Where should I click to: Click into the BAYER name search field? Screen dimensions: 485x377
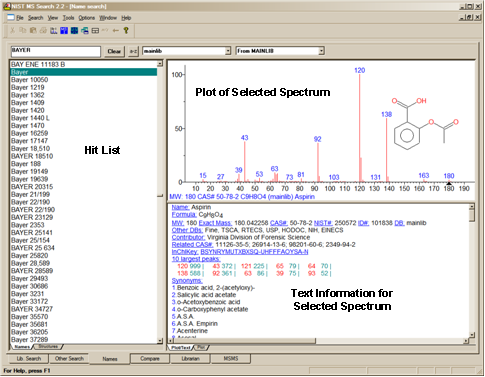point(55,51)
